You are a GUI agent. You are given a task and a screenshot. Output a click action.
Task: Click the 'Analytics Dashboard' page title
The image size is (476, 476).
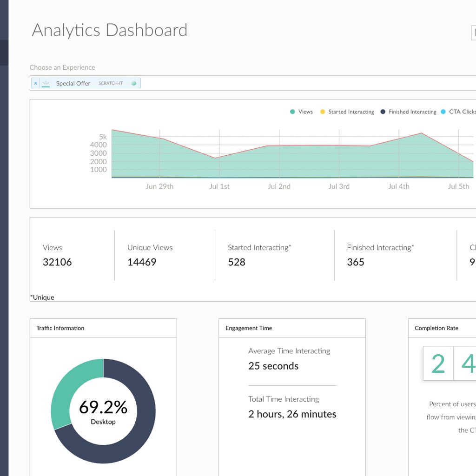pos(110,30)
